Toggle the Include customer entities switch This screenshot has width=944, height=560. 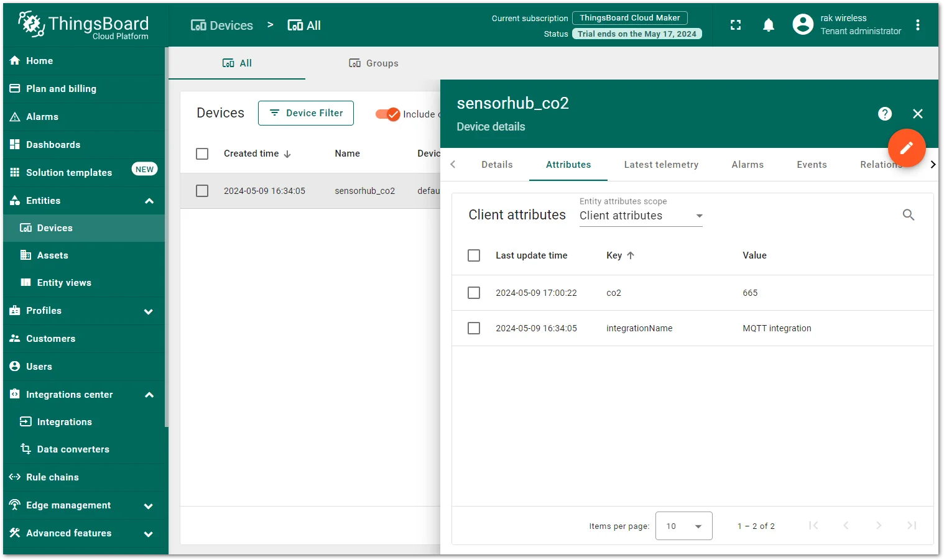click(388, 114)
